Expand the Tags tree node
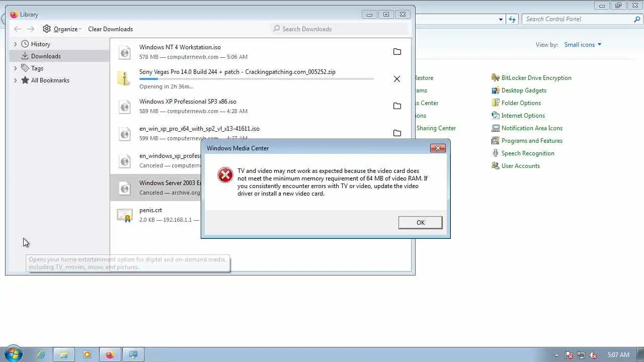Image resolution: width=644 pixels, height=362 pixels. click(15, 68)
